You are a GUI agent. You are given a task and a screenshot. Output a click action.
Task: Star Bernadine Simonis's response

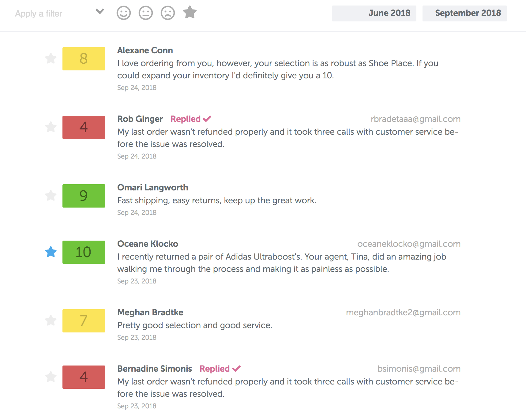click(x=51, y=377)
